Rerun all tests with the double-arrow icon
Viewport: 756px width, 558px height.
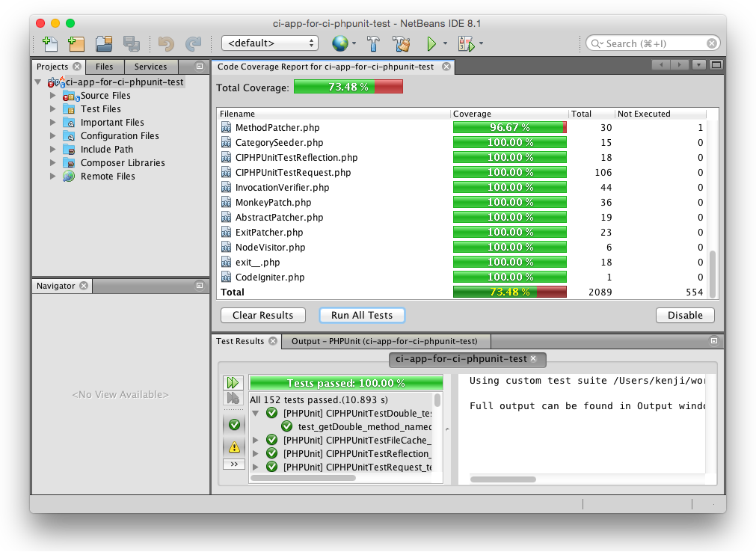[x=234, y=381]
